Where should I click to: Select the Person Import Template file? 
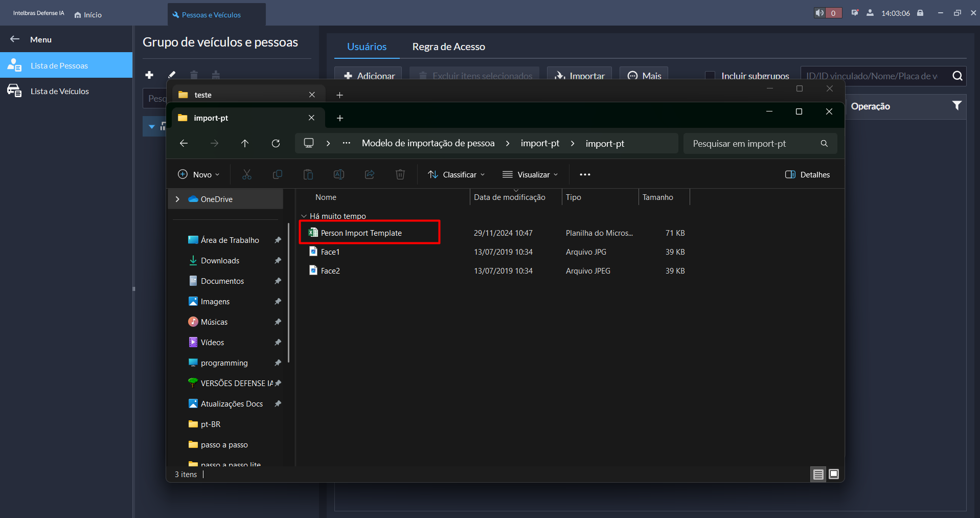(x=361, y=233)
